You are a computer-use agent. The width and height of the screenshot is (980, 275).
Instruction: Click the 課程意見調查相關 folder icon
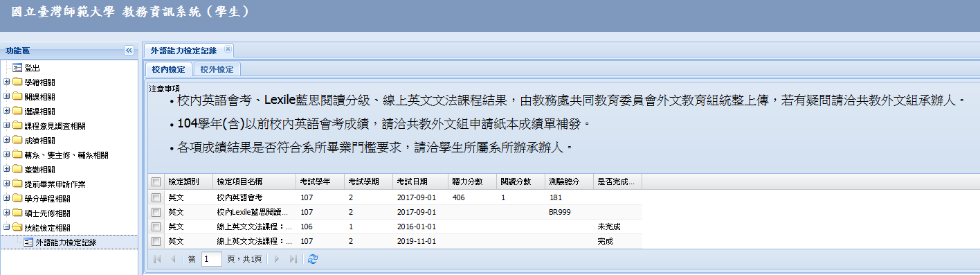tap(17, 126)
